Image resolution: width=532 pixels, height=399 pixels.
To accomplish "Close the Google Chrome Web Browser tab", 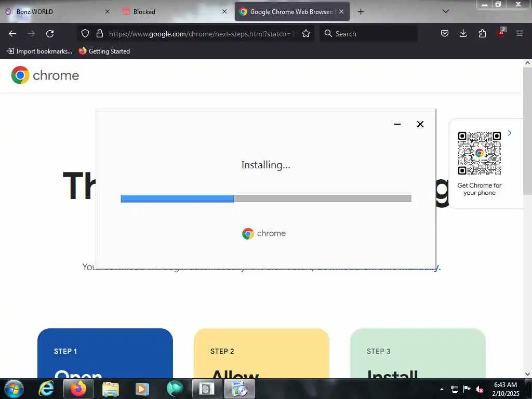I will (x=341, y=11).
